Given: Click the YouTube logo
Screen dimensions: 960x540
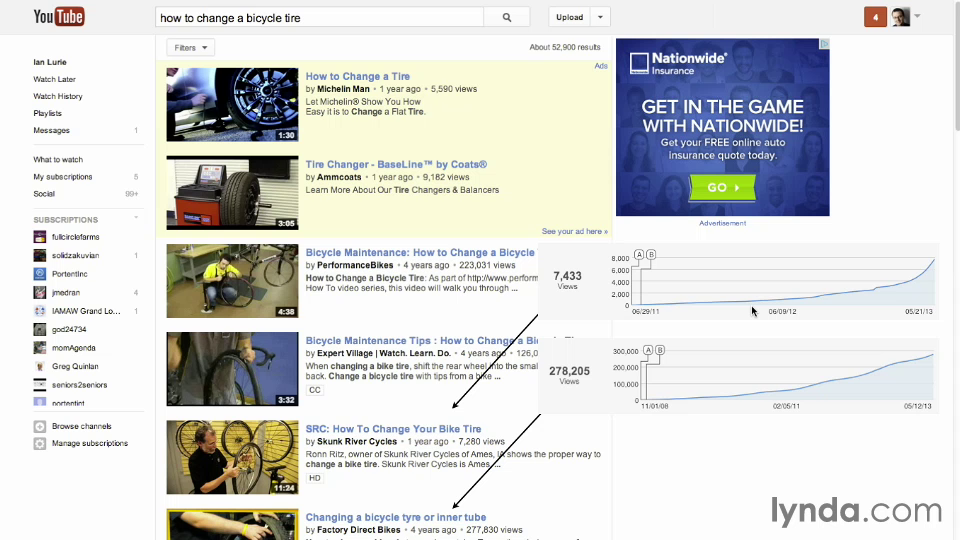Looking at the screenshot, I should [x=59, y=17].
